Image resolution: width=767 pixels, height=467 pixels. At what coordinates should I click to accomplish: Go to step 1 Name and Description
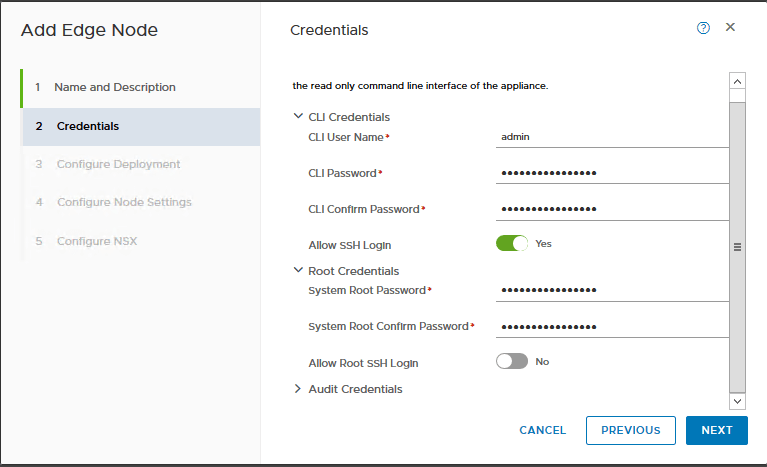coord(114,87)
